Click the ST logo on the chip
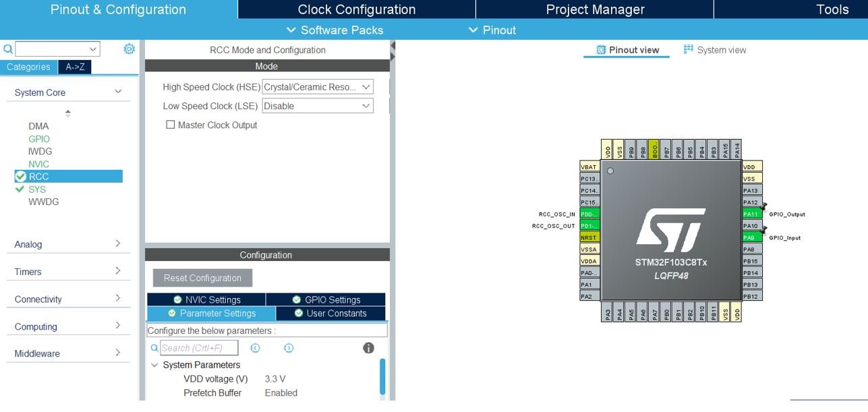This screenshot has height=412, width=868. point(671,229)
